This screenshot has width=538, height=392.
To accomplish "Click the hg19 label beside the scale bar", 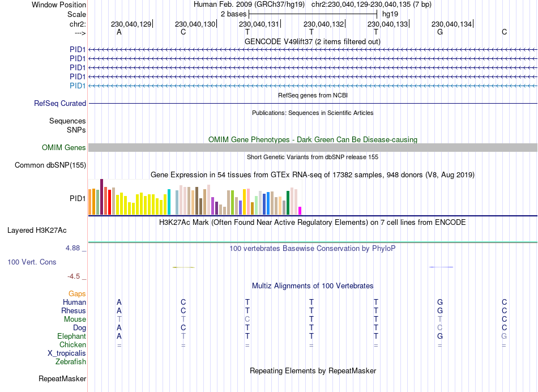I will [x=390, y=14].
